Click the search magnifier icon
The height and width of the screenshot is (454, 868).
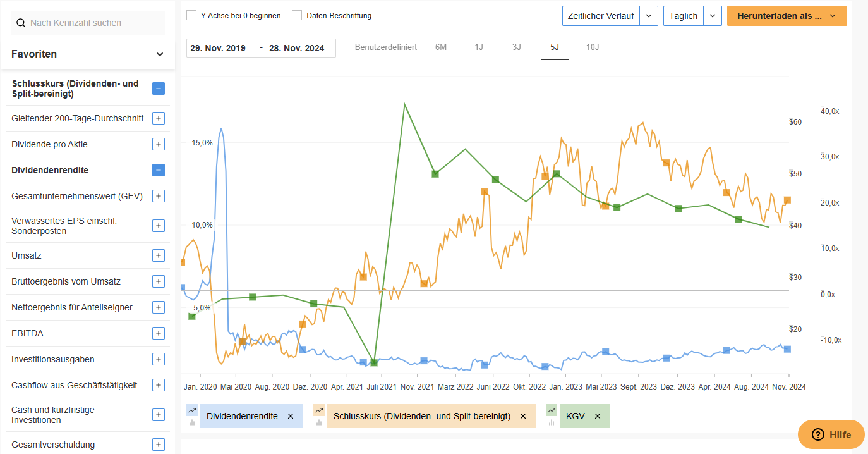click(x=21, y=22)
